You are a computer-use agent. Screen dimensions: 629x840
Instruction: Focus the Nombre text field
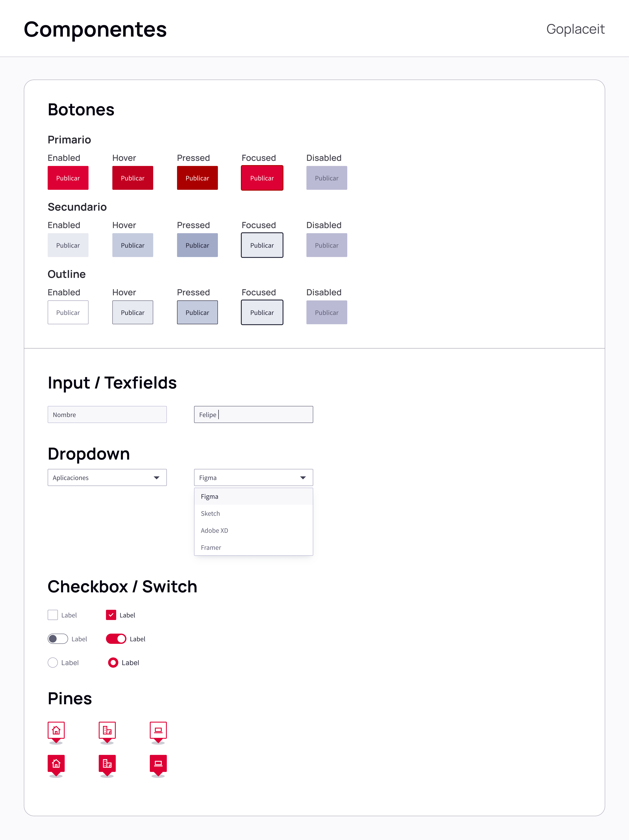[x=107, y=414]
